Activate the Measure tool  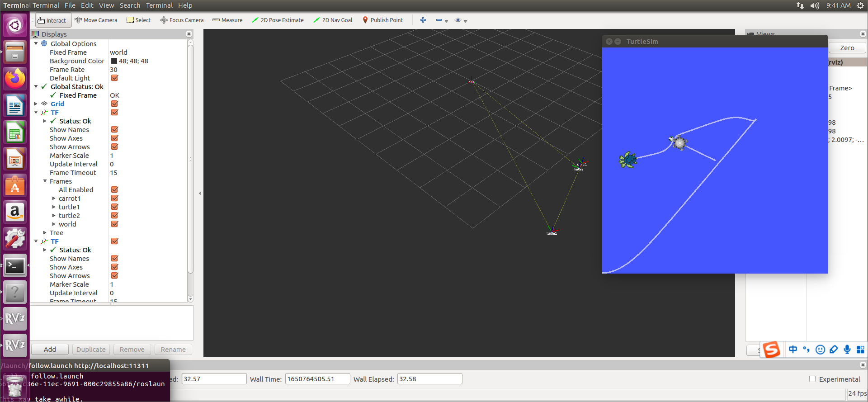pyautogui.click(x=227, y=20)
